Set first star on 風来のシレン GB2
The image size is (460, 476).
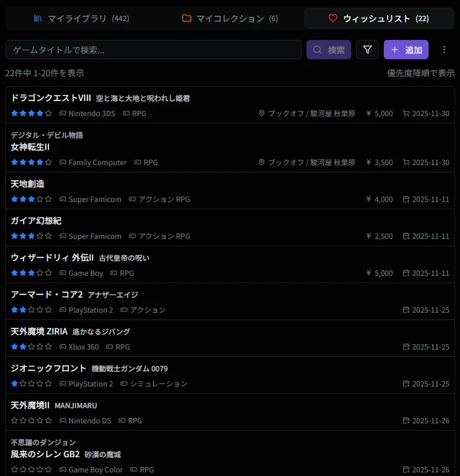[x=15, y=469]
